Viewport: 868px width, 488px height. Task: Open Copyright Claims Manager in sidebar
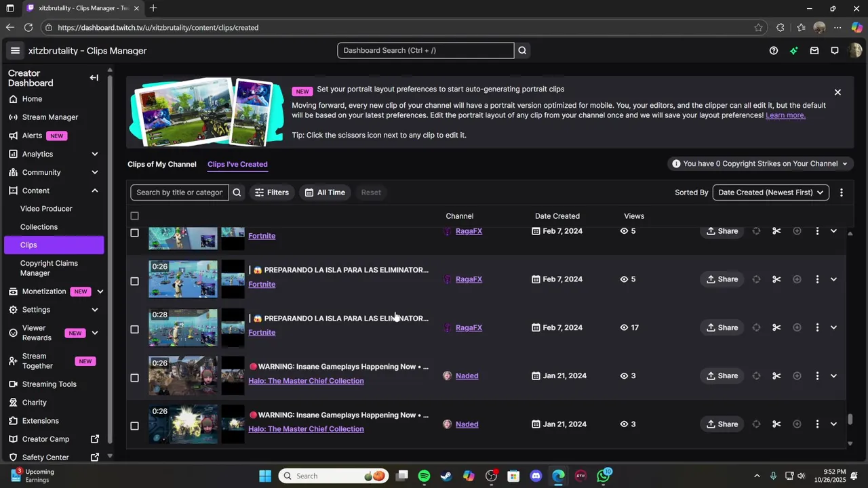pos(49,268)
